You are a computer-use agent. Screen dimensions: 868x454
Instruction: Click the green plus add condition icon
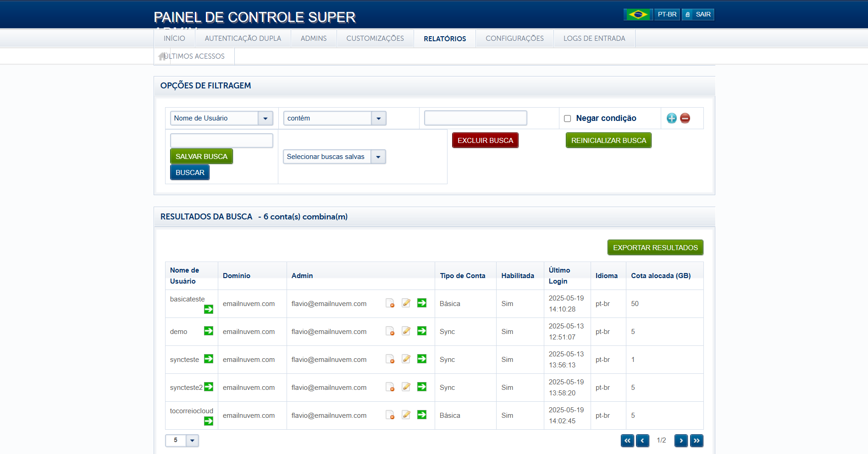(671, 118)
